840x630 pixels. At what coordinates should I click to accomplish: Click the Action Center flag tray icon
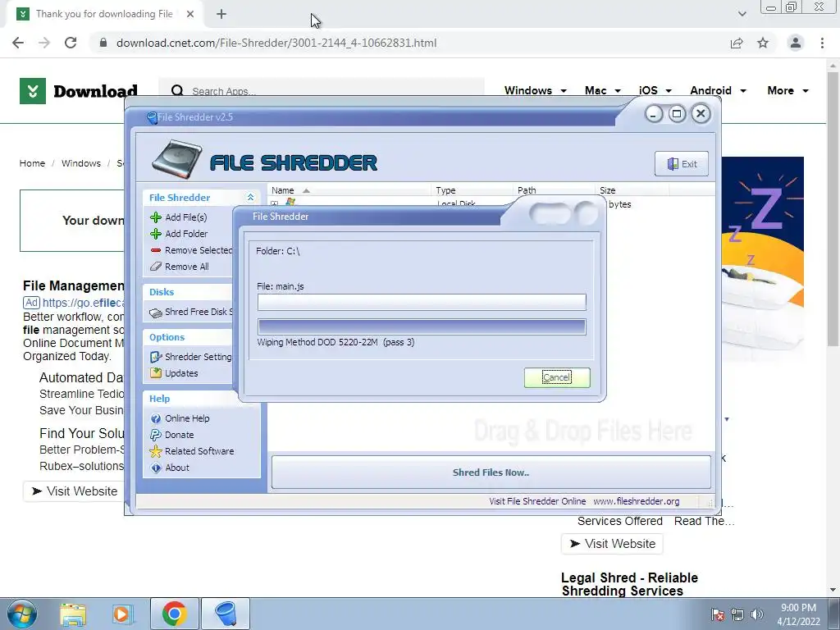click(718, 614)
